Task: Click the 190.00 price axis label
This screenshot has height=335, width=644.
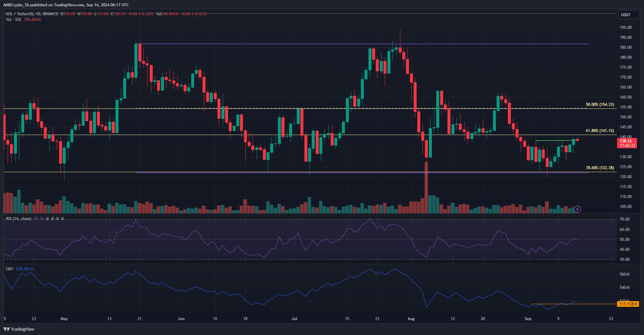Action: point(626,37)
